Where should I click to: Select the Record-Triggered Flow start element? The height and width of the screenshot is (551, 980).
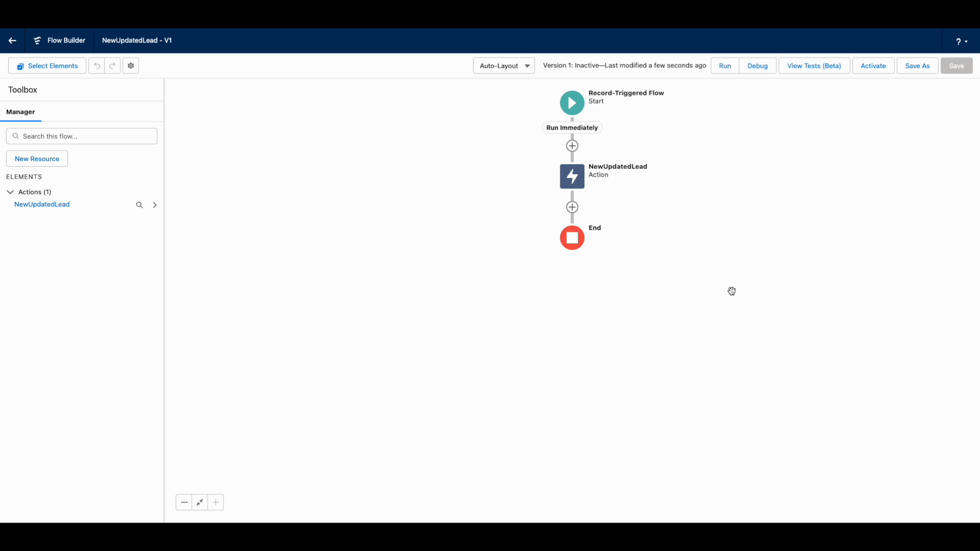(572, 102)
